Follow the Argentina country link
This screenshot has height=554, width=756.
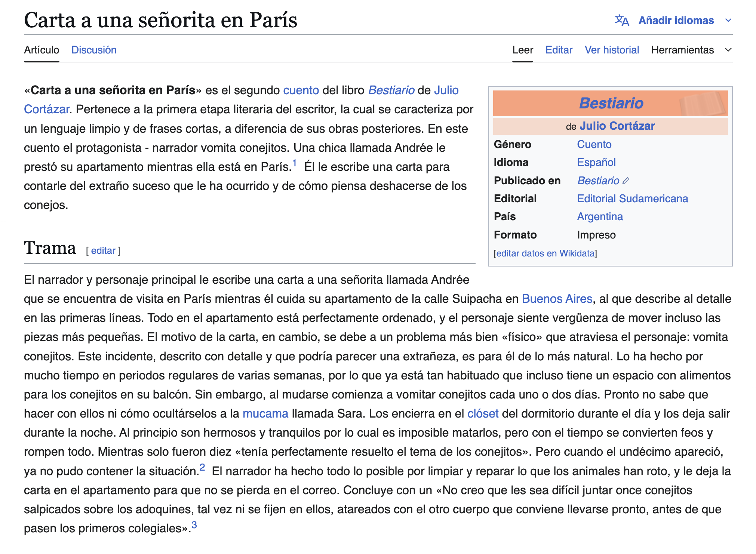(x=600, y=216)
